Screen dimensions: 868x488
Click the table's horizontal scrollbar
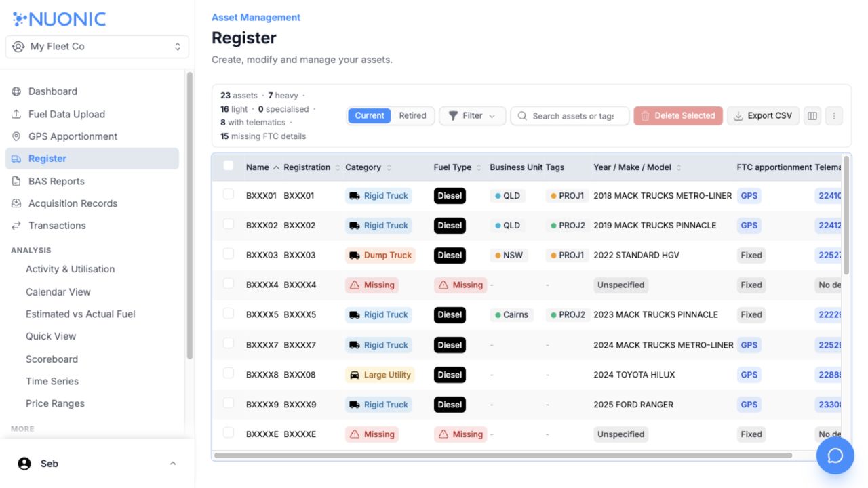(503, 455)
